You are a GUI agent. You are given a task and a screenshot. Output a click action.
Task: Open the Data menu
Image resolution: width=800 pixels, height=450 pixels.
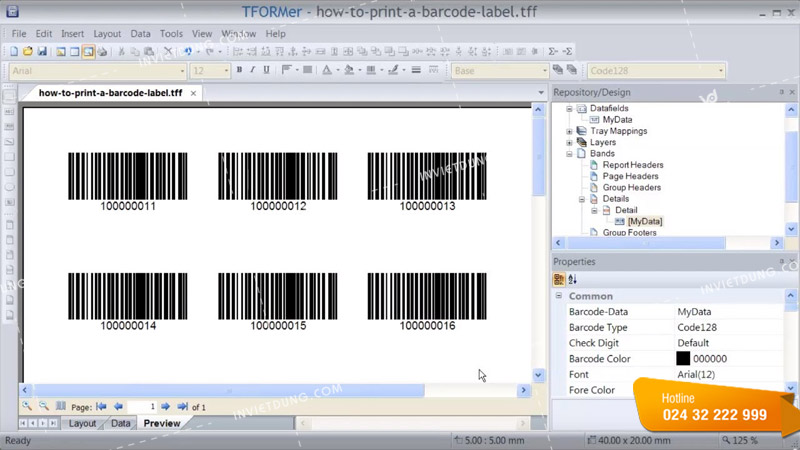(x=140, y=34)
